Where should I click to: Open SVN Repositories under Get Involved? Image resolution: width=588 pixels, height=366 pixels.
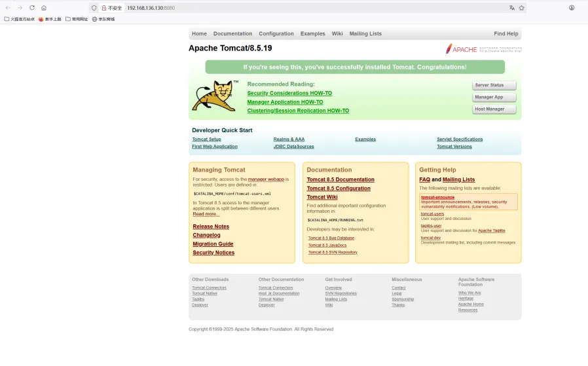pos(340,293)
